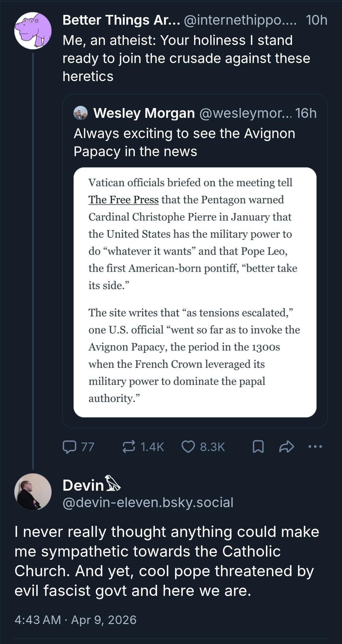Bookmark the hippo post

pos(258,447)
